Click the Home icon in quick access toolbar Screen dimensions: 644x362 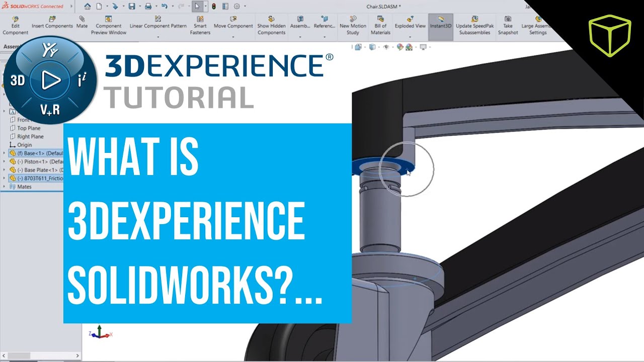88,7
